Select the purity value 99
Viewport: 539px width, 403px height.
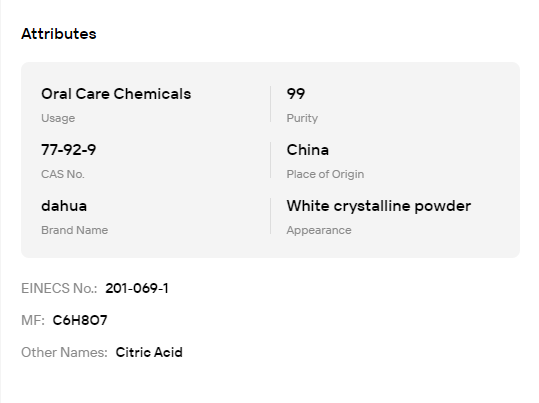point(296,94)
